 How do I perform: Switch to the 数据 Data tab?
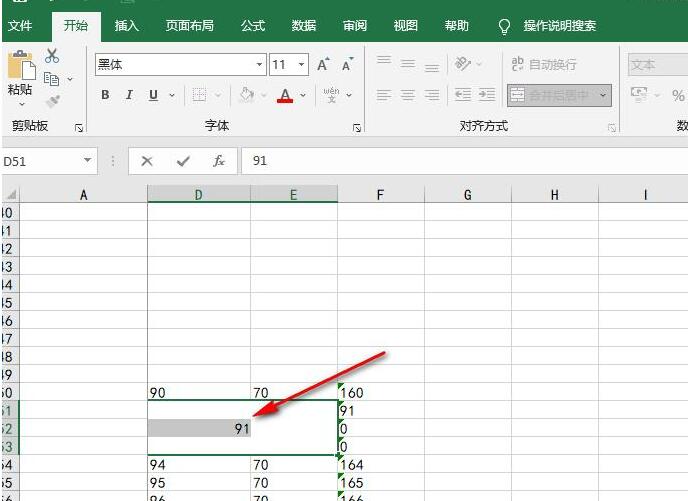[x=304, y=26]
